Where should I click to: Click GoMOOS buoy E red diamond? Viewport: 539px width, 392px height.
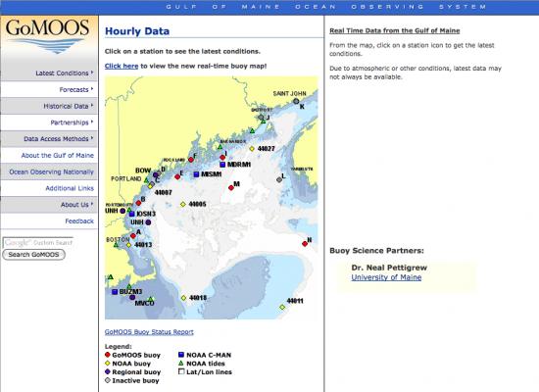click(177, 176)
